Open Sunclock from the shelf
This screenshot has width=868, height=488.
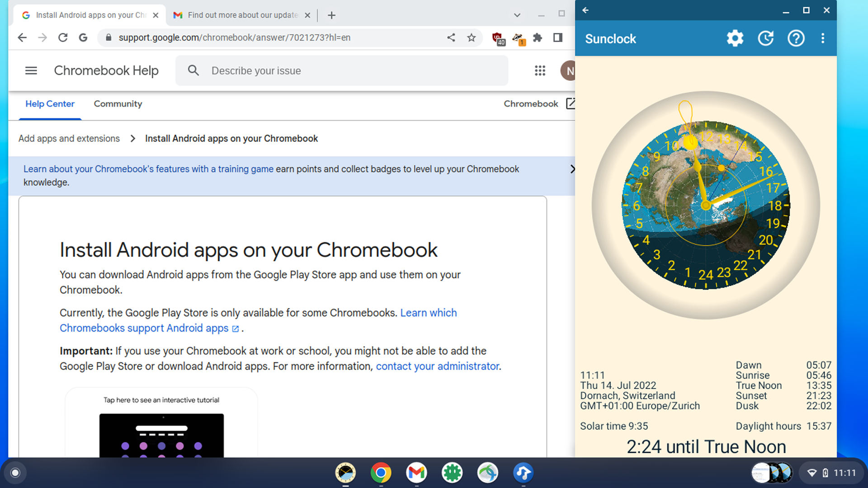[x=345, y=473]
